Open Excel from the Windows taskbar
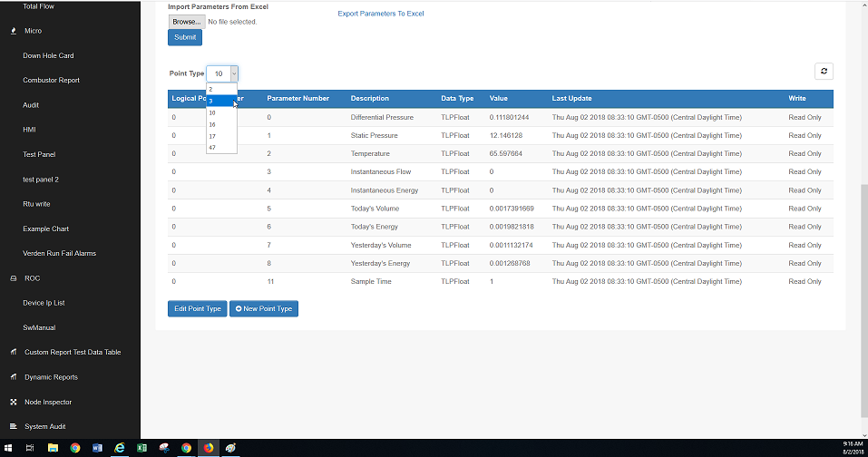Image resolution: width=868 pixels, height=457 pixels. (141, 448)
